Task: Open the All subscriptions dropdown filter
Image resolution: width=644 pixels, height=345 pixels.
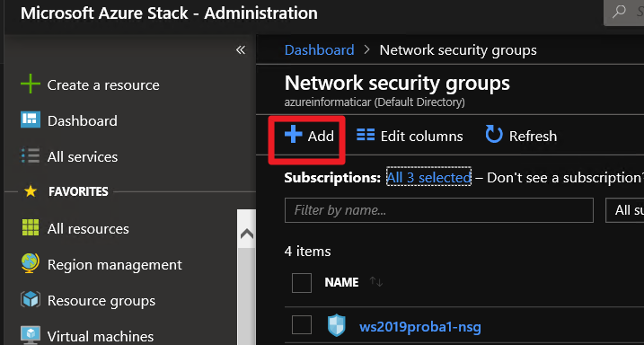Action: 625,210
